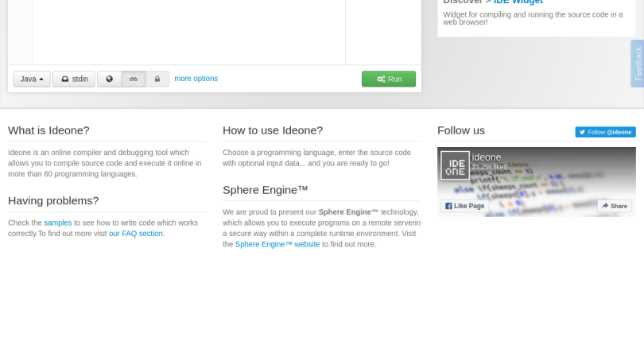Select the private visibility lock icon

(157, 79)
